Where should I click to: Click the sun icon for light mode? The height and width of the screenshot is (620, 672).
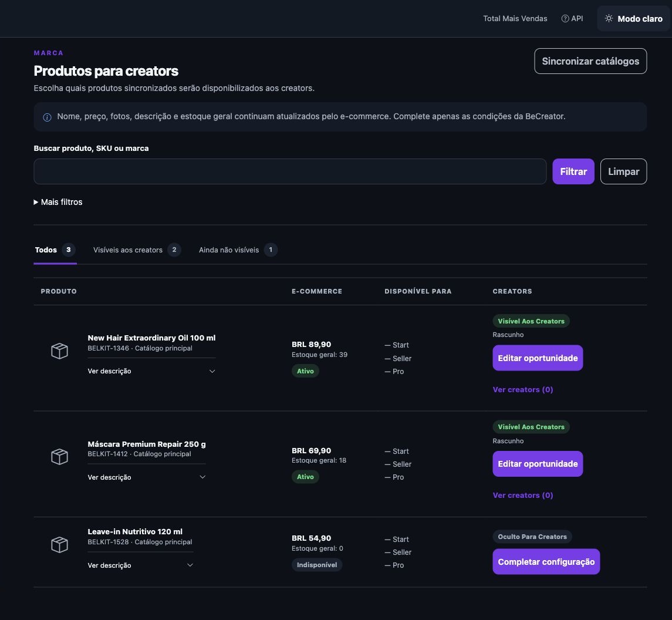pos(609,18)
